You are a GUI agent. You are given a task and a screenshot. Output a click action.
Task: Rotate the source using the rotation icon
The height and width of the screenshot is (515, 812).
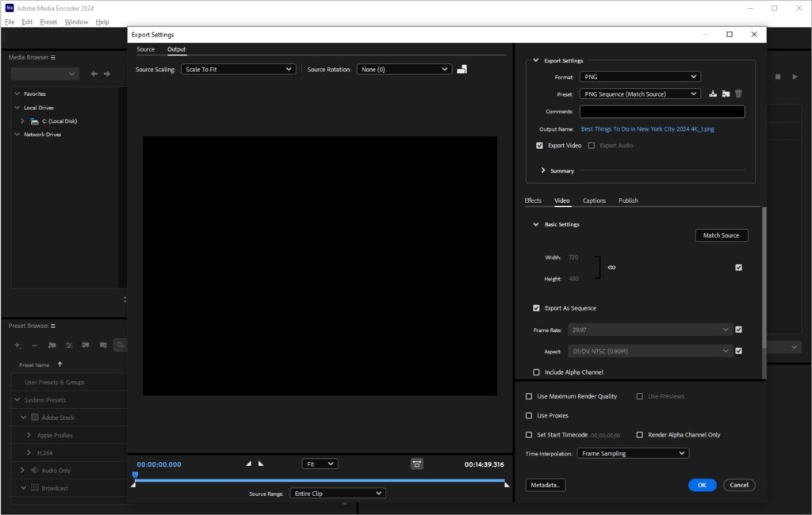click(x=462, y=68)
